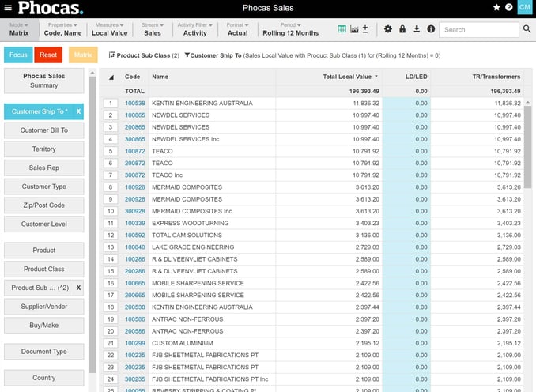Open the Properties Code, Name dropdown

click(x=62, y=29)
